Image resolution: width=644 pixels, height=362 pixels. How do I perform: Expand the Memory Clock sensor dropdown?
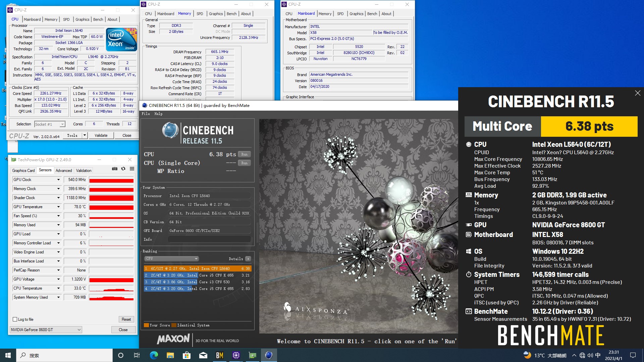click(58, 189)
